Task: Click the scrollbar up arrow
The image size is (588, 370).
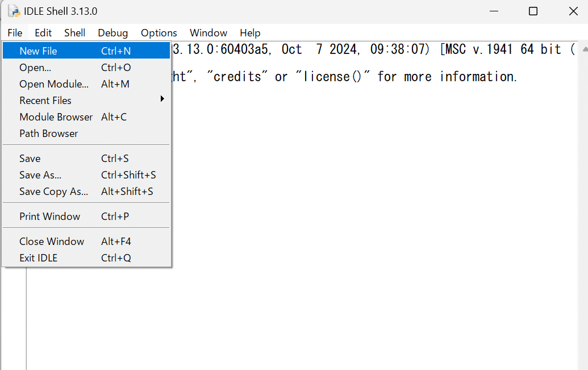Action: pos(585,49)
